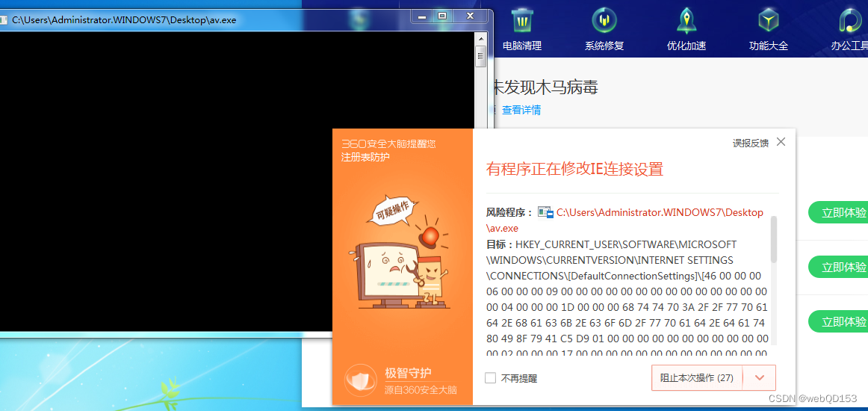
Task: Click the first 立即体验 green button
Action: click(x=838, y=213)
